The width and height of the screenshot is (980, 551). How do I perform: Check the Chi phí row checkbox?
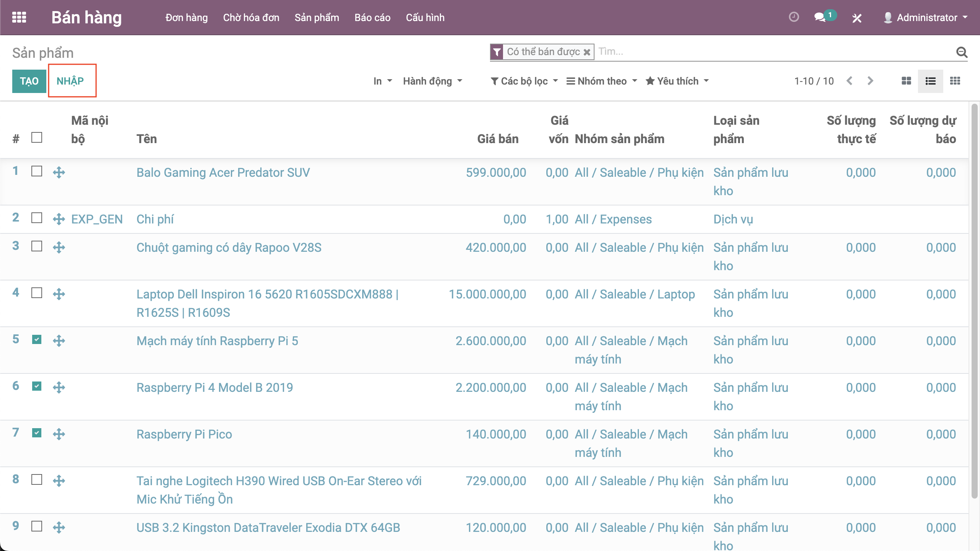pyautogui.click(x=37, y=218)
